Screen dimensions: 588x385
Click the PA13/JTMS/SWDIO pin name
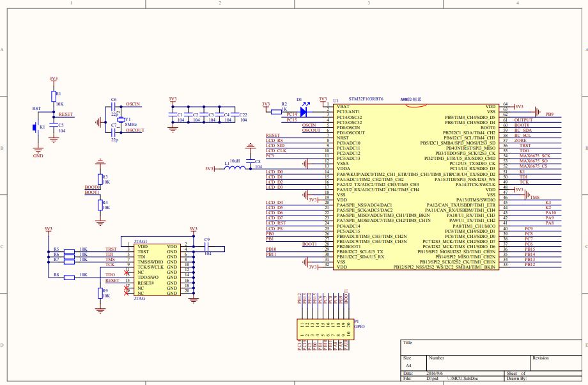point(476,200)
